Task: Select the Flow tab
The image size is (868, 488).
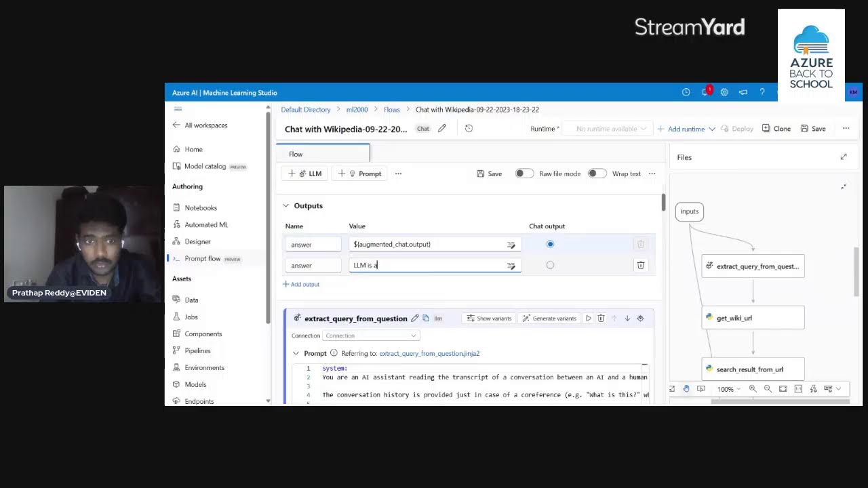Action: (x=323, y=154)
